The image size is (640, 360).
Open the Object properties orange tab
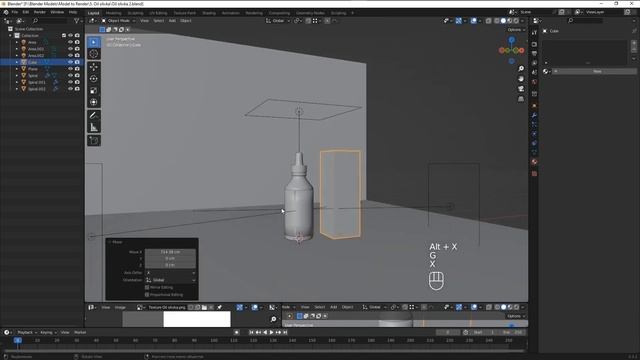pyautogui.click(x=534, y=106)
